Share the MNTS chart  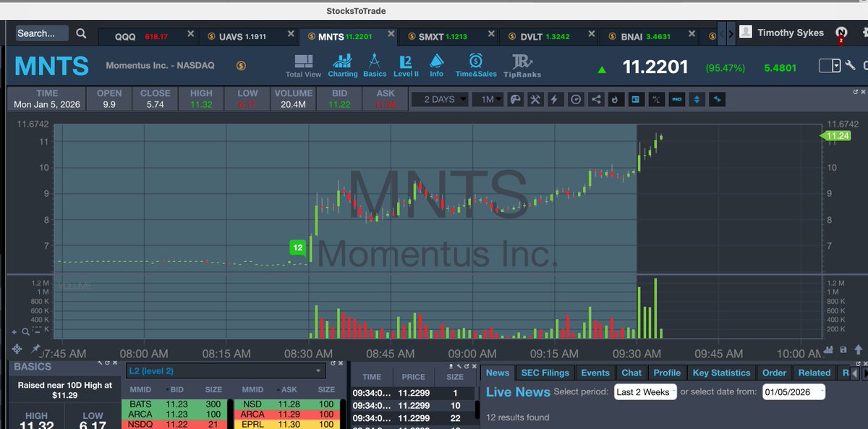(596, 99)
